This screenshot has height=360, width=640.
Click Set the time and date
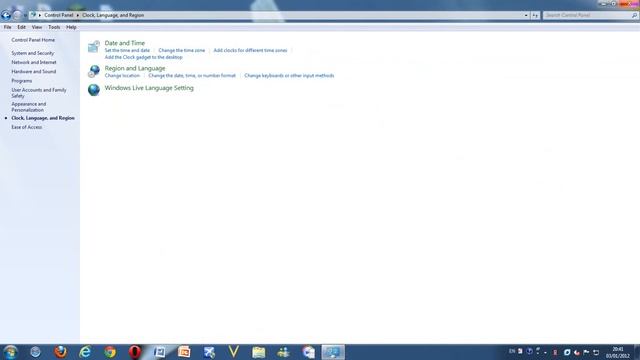click(x=127, y=50)
